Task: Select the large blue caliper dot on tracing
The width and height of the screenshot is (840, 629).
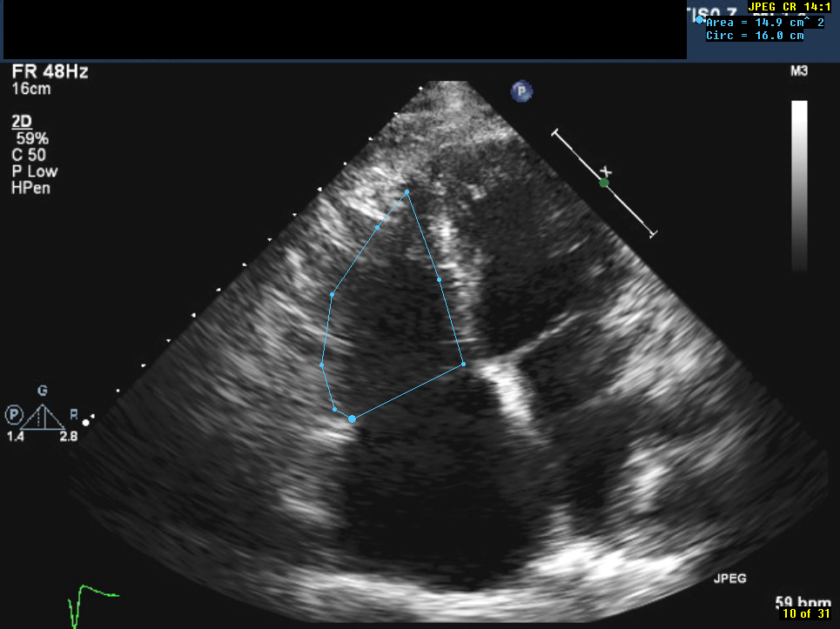Action: (352, 419)
